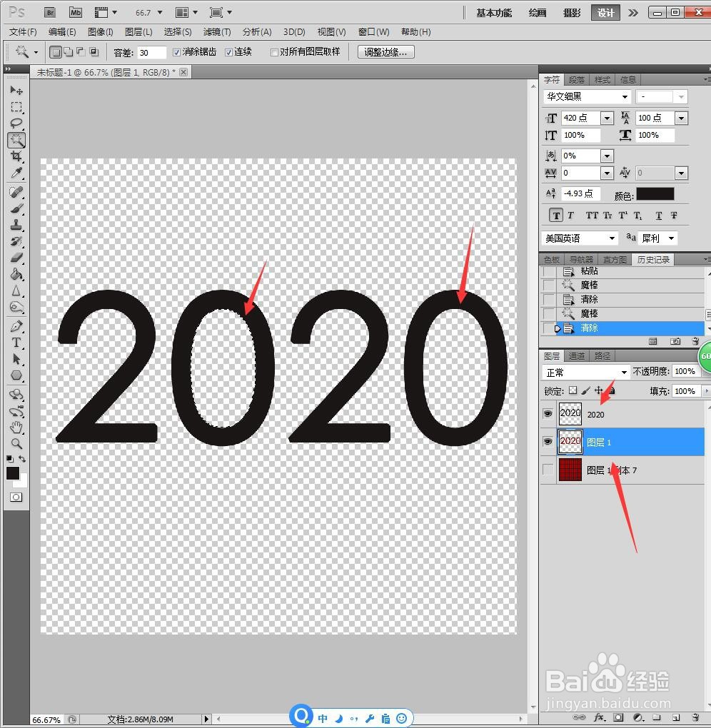Screen dimensions: 711x728
Task: Select the Brush tool
Action: [x=16, y=208]
